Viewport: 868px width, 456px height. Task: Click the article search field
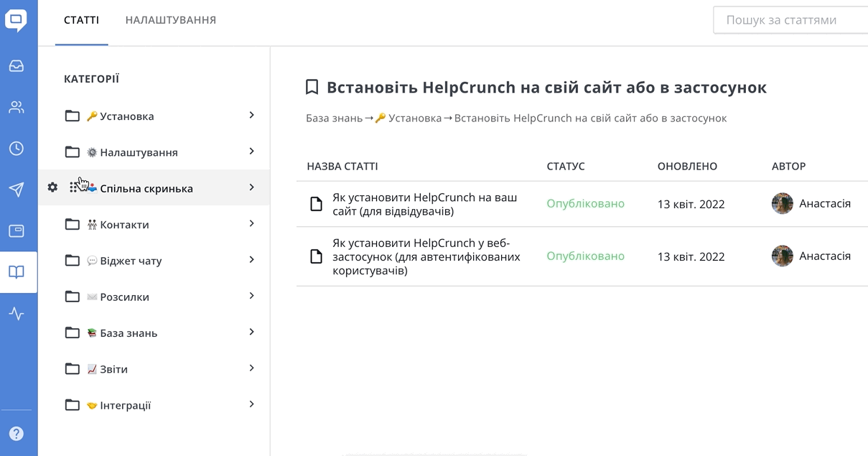tap(790, 20)
